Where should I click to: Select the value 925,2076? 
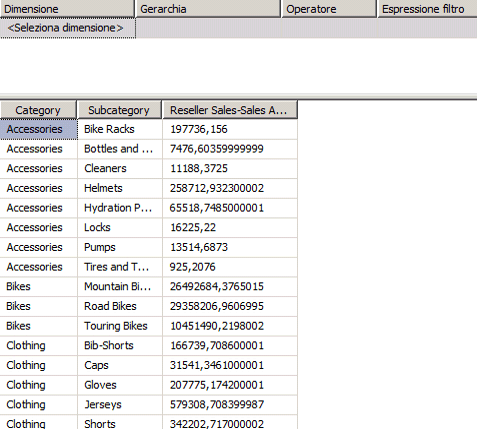(230, 267)
